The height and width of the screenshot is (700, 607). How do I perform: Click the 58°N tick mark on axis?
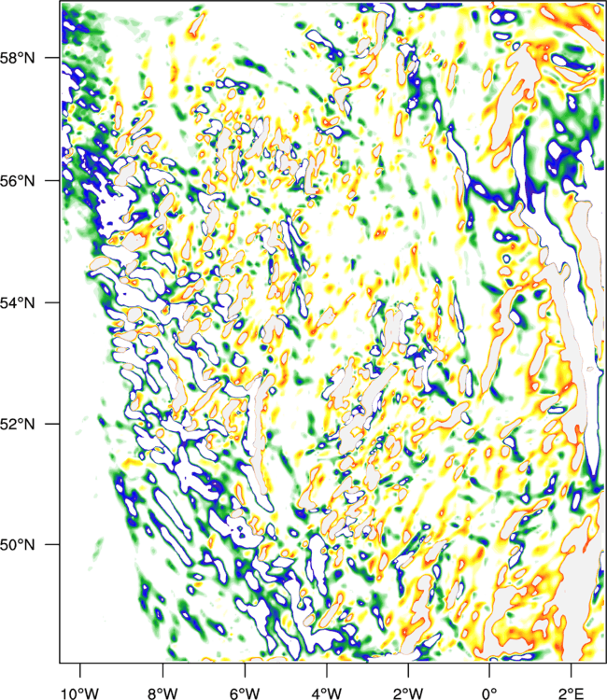tap(51, 58)
